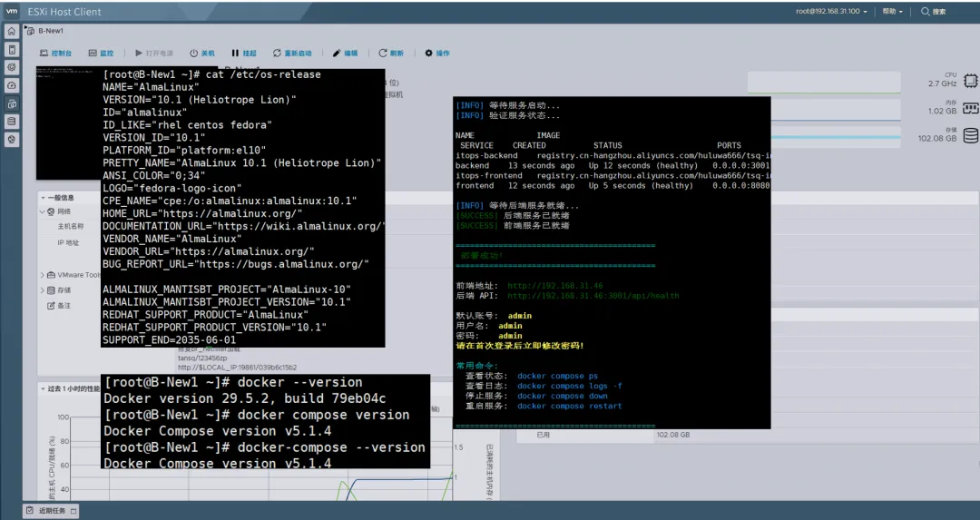Click the B-New1 breadcrumb title

51,31
